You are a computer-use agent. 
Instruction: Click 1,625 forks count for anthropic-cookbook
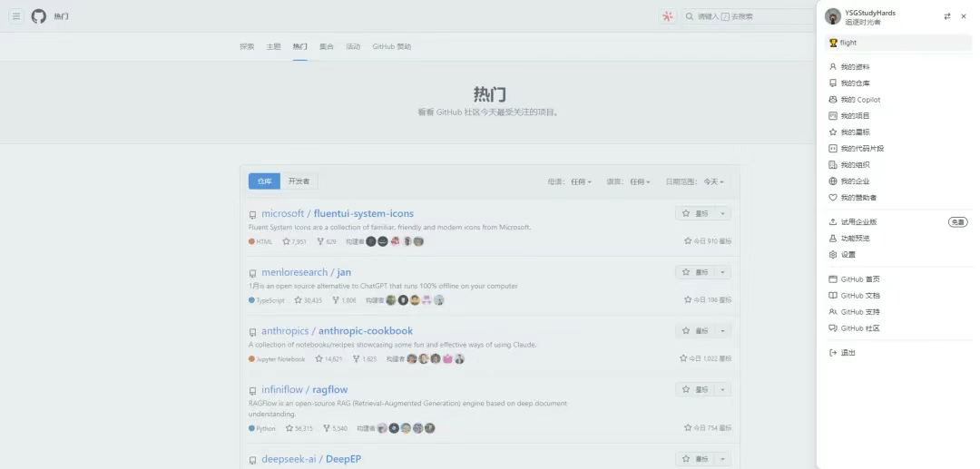365,359
